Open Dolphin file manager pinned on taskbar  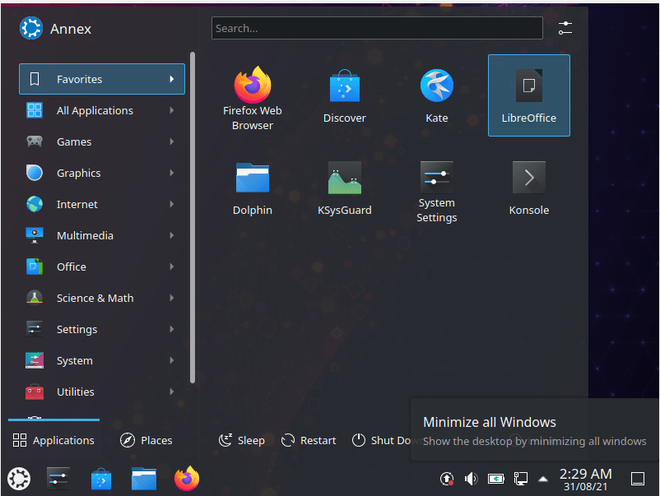click(x=144, y=479)
